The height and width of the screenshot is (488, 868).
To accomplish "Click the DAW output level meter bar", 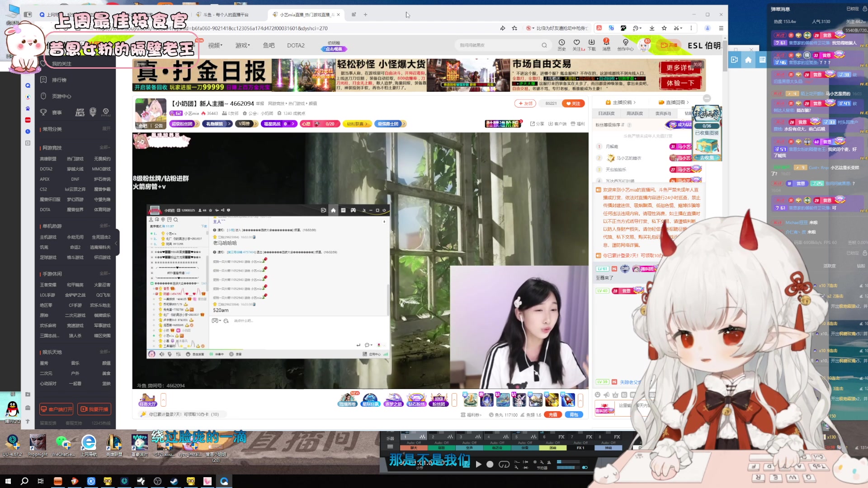I will (x=568, y=468).
